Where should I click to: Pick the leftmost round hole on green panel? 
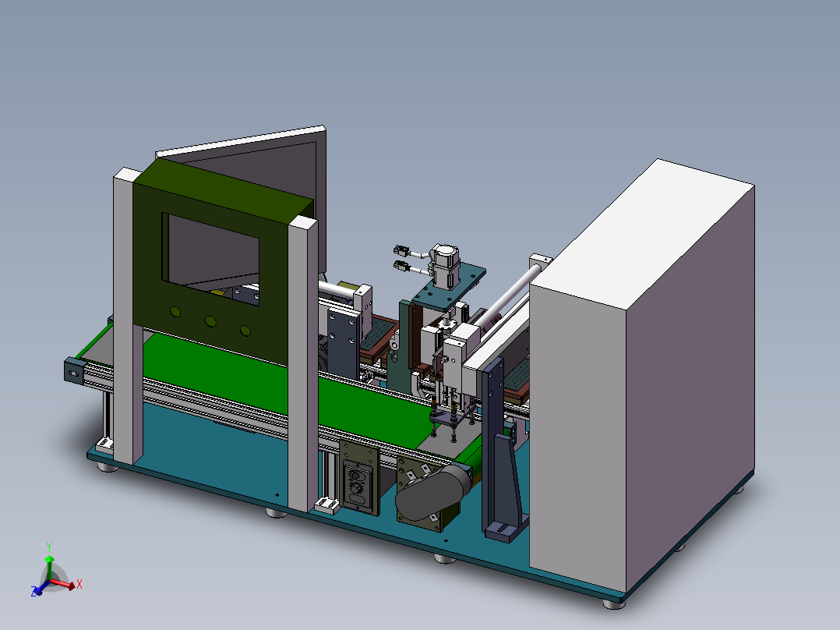175,312
